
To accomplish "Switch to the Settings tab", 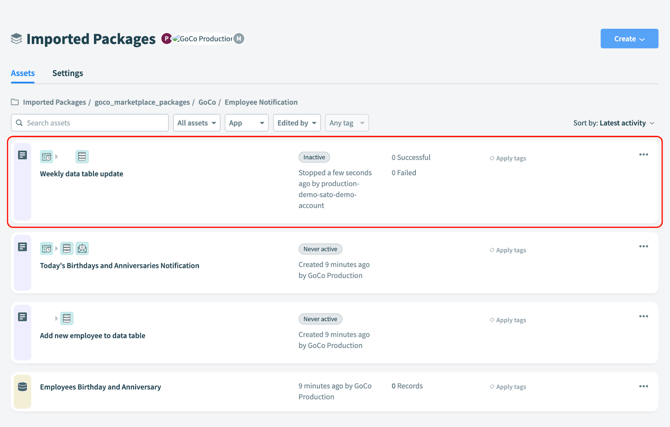I will click(x=67, y=73).
